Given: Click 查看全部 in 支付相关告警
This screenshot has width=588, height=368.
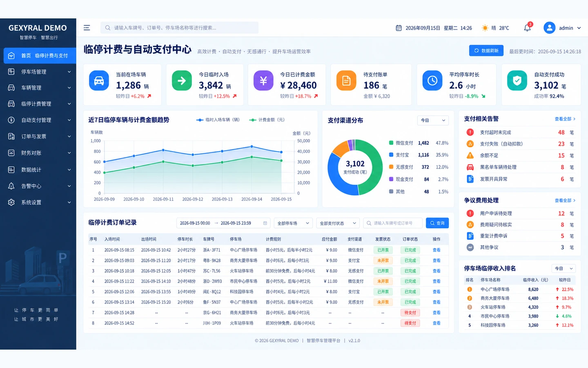Looking at the screenshot, I should point(565,119).
